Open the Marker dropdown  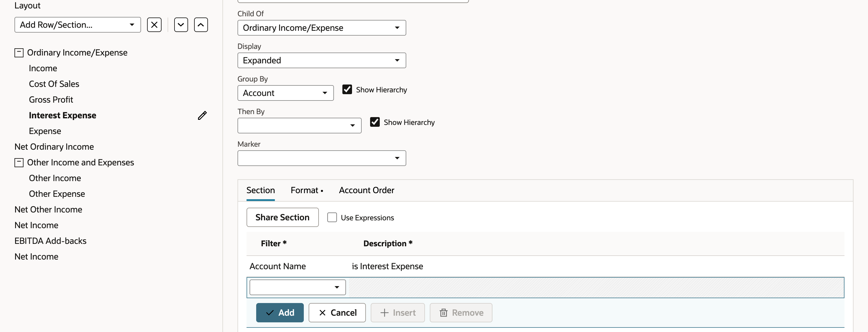322,158
